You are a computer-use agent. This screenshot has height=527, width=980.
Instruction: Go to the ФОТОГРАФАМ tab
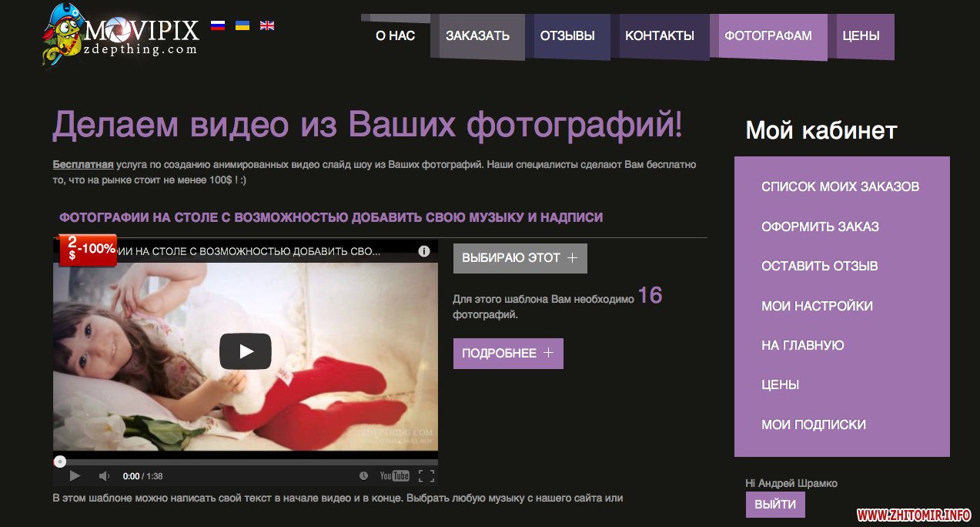coord(772,35)
